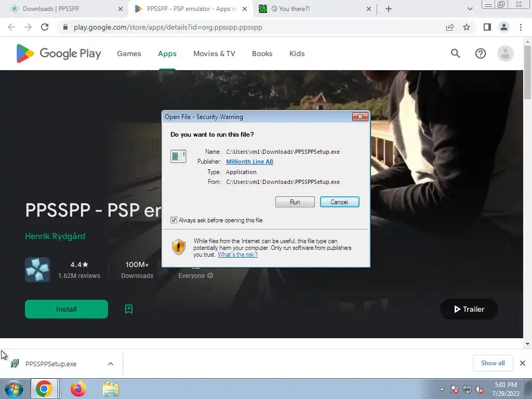Launch Firefox from the taskbar
Image resolution: width=532 pixels, height=399 pixels.
(x=78, y=389)
